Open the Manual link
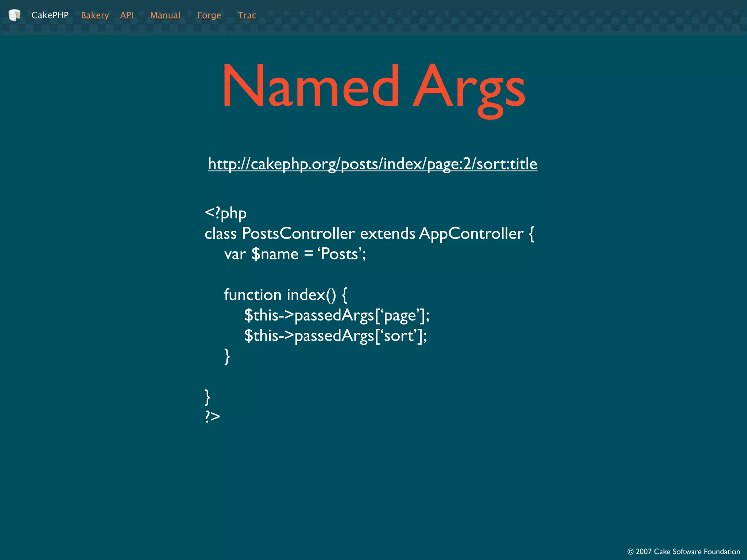Image resolution: width=747 pixels, height=560 pixels. pyautogui.click(x=165, y=15)
